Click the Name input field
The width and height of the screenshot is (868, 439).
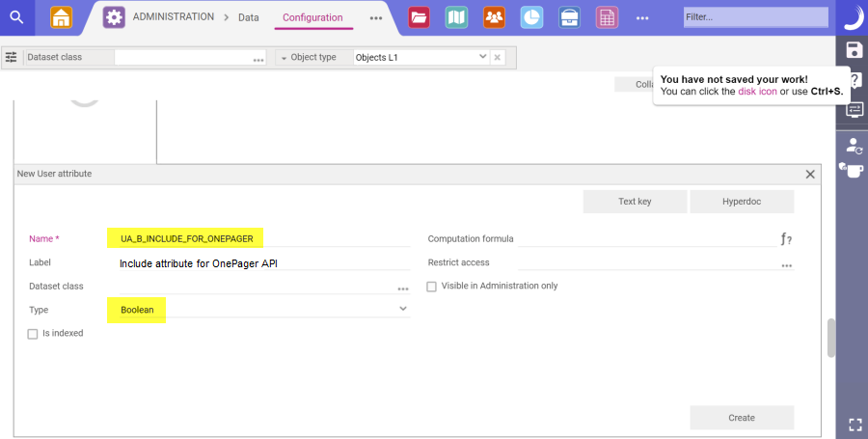(x=264, y=238)
